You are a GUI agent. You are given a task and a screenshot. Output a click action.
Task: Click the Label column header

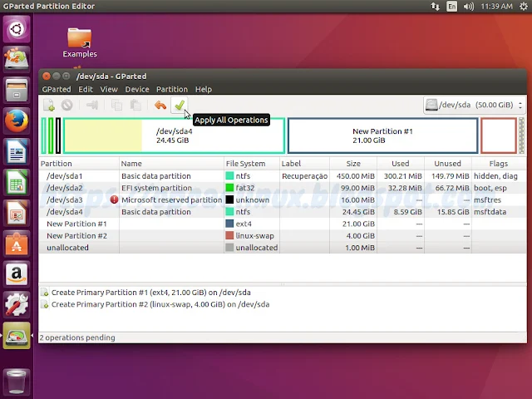[x=304, y=164]
